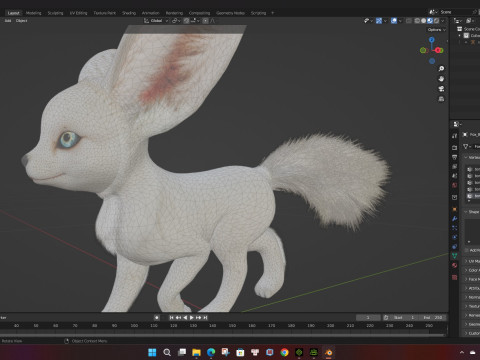Toggle pin scene icon beside Scene field
This screenshot has height=360, width=480.
tap(475, 12)
